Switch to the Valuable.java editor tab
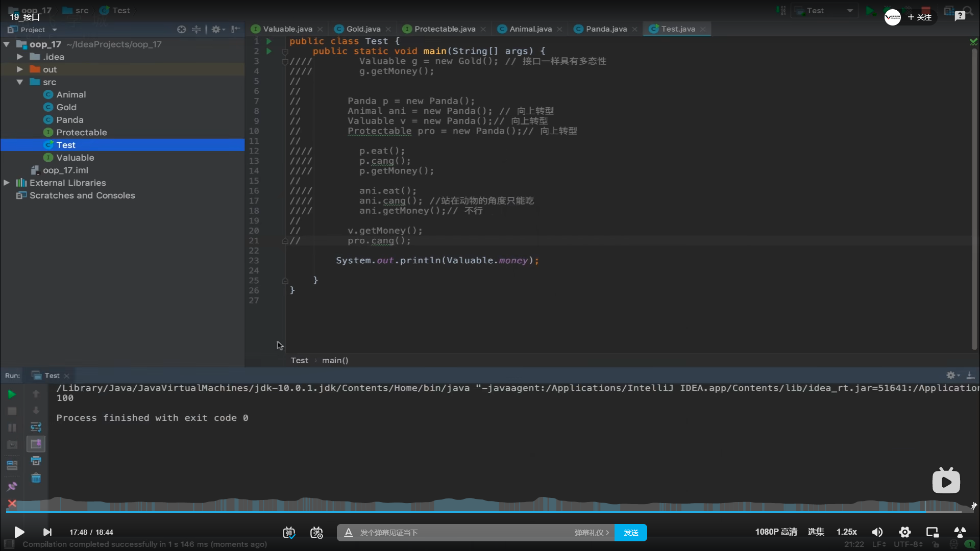The height and width of the screenshot is (551, 980). [287, 29]
